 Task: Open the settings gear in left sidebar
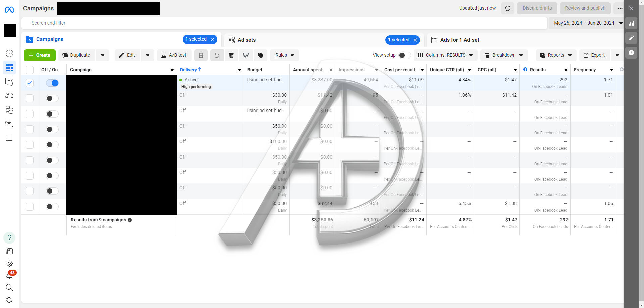pos(9,263)
